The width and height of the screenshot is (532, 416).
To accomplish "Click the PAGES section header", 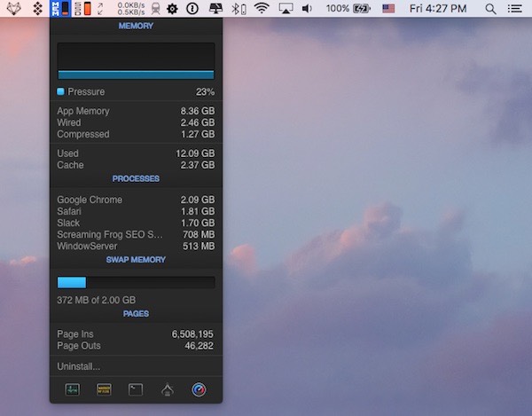I will tap(136, 313).
